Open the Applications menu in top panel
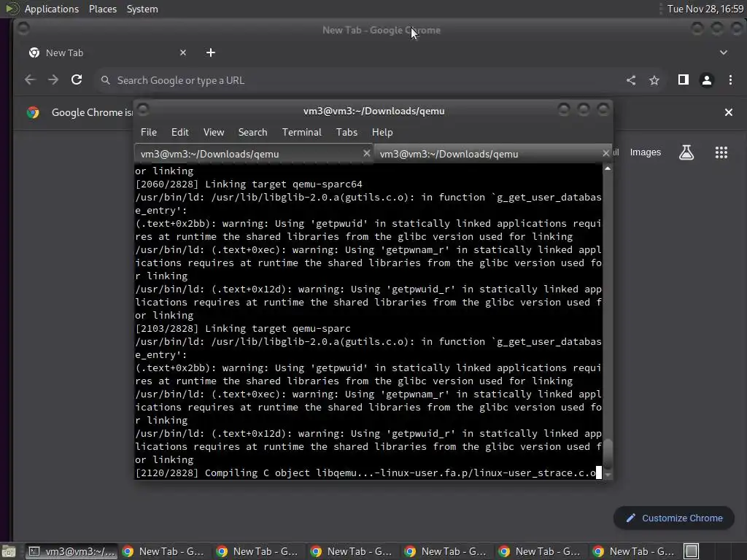The image size is (747, 560). click(52, 9)
